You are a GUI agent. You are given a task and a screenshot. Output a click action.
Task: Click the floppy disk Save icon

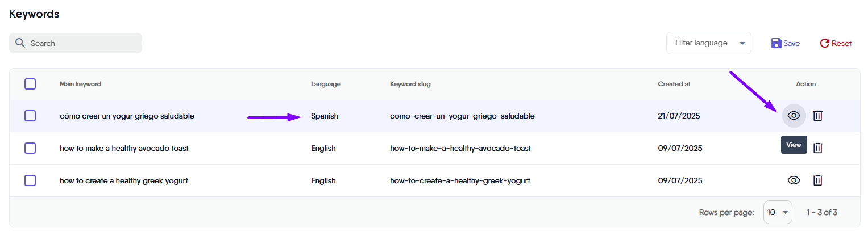click(776, 43)
